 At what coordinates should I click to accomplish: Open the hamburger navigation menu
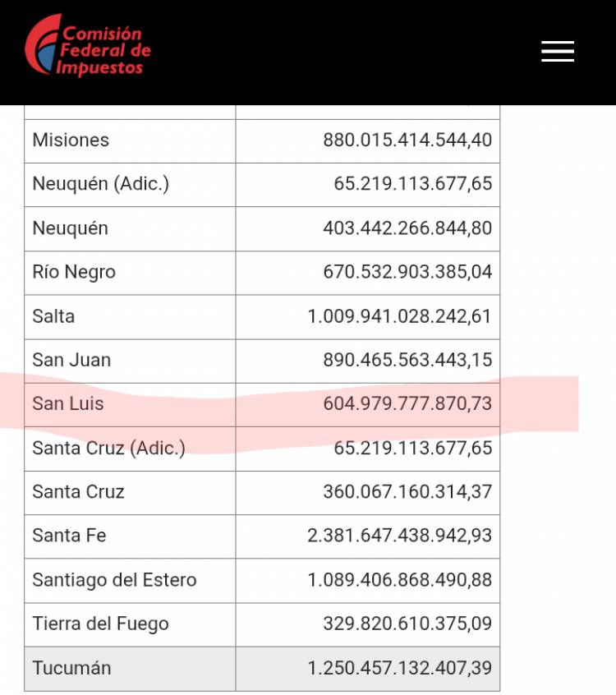click(558, 51)
